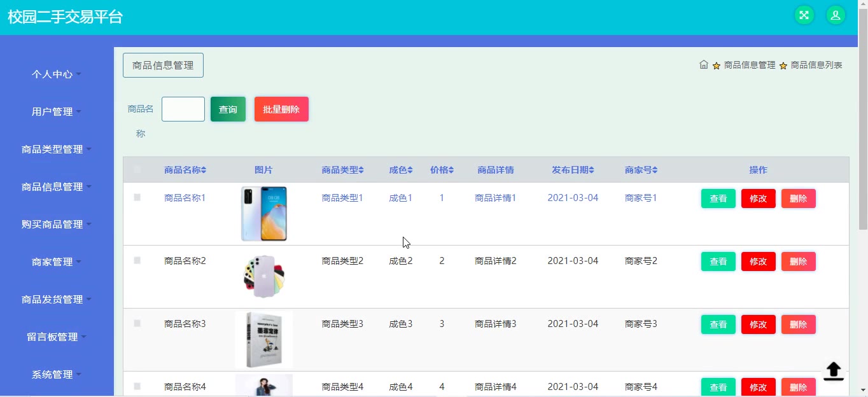The image size is (868, 397).
Task: Click 修改 for 商品名称4
Action: [x=759, y=387]
